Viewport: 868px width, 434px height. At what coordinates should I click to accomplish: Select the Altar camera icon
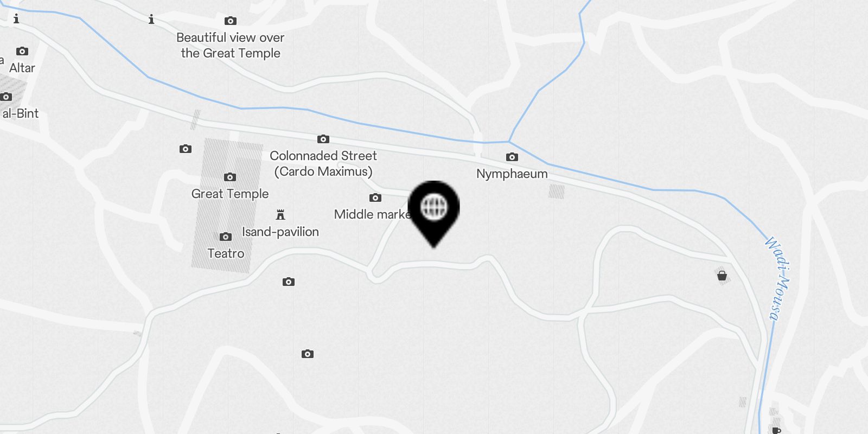point(22,51)
